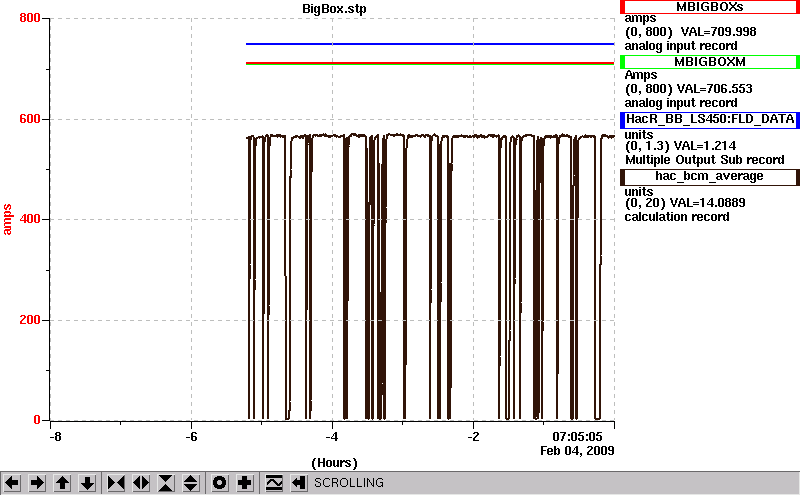Click the return-to-scrolling arrow button
Viewport: 800px width, 495px height.
click(299, 483)
